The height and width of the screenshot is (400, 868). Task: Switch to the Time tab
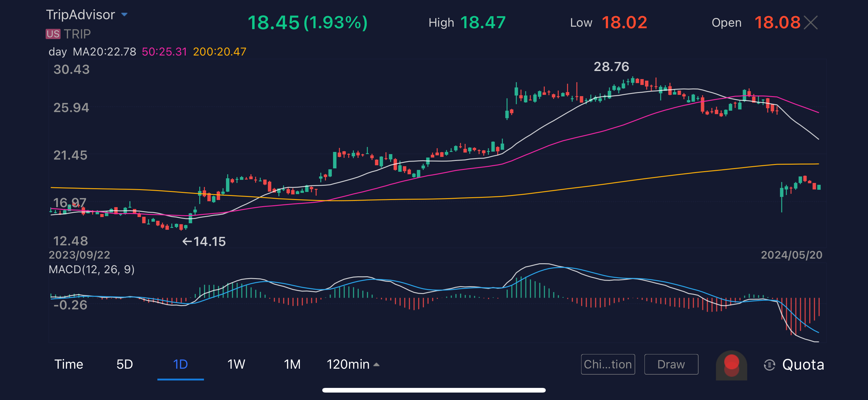(x=69, y=364)
